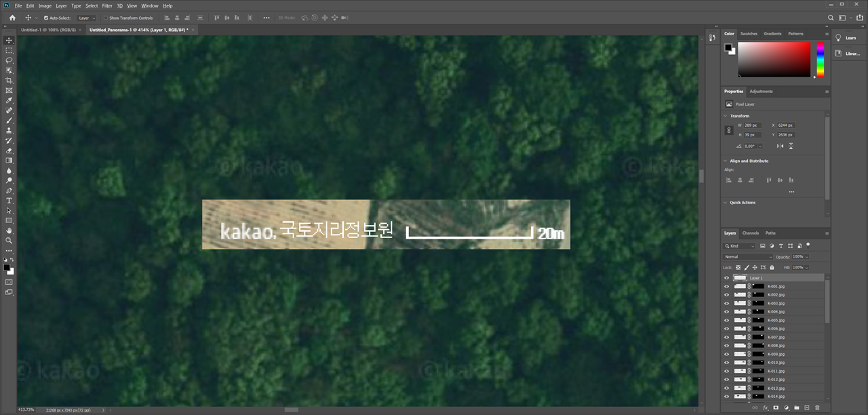The height and width of the screenshot is (415, 868).
Task: Lock transparent pixels in Layers panel
Action: 738,267
